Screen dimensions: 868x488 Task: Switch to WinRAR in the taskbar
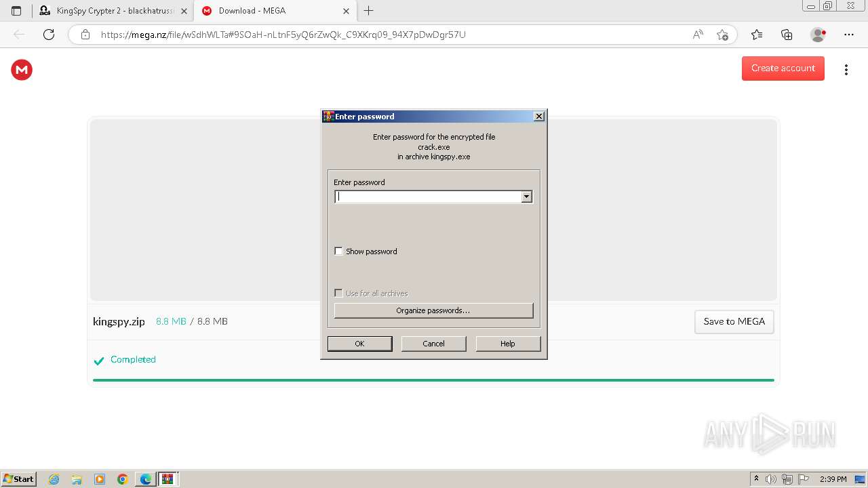167,479
